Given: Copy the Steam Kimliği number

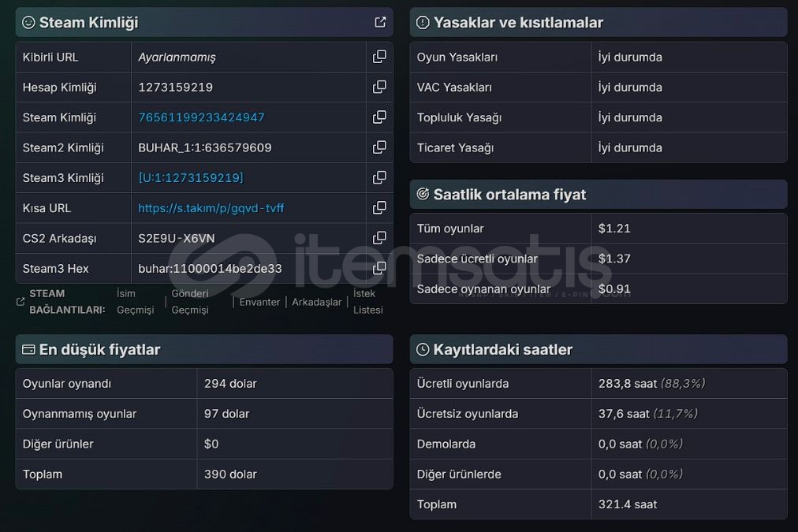Looking at the screenshot, I should 379,117.
